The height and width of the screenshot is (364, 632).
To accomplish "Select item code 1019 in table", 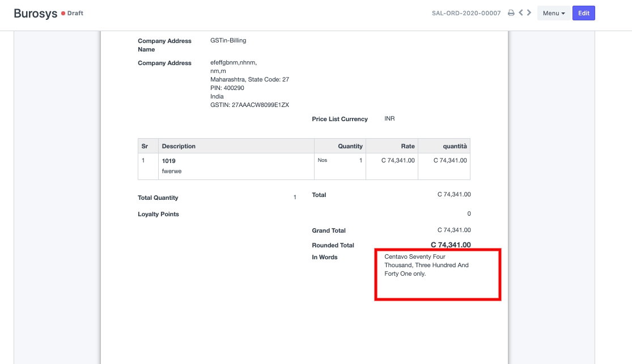I will click(168, 161).
